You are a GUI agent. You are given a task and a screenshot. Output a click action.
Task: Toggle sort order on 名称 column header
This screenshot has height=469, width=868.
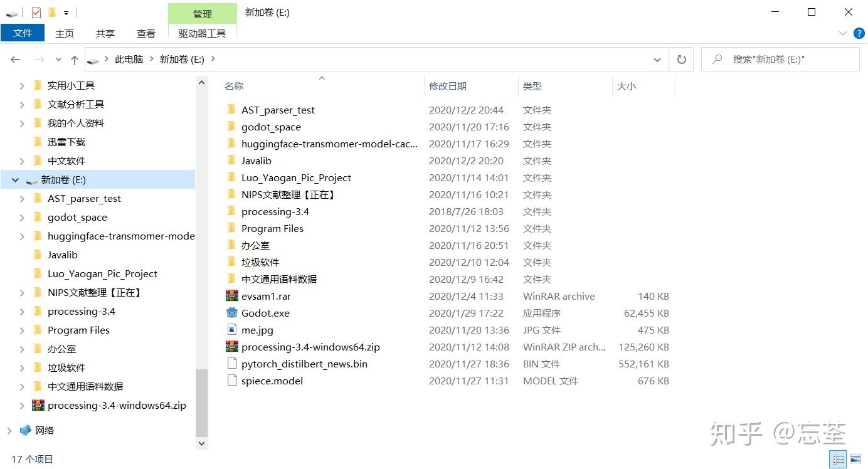[234, 86]
